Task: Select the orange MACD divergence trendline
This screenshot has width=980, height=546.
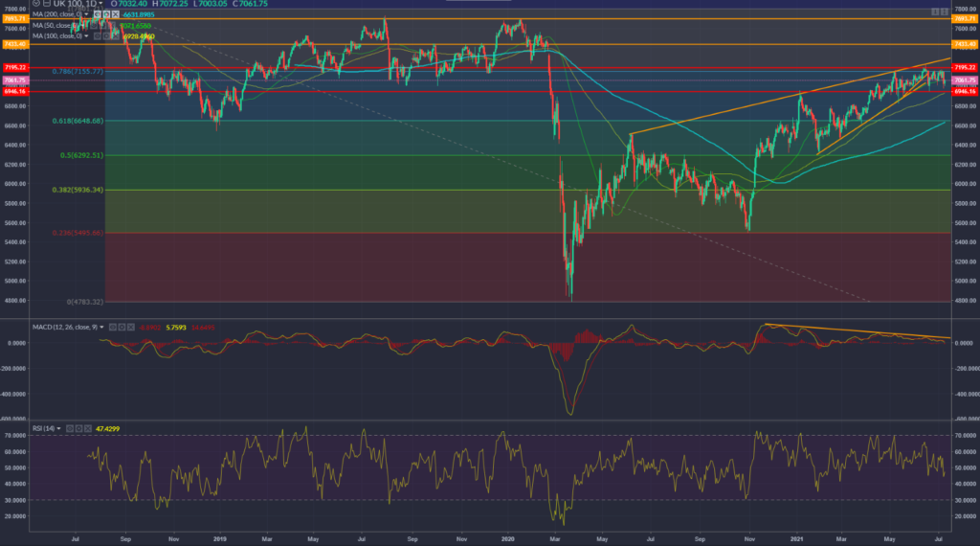Action: click(x=857, y=330)
